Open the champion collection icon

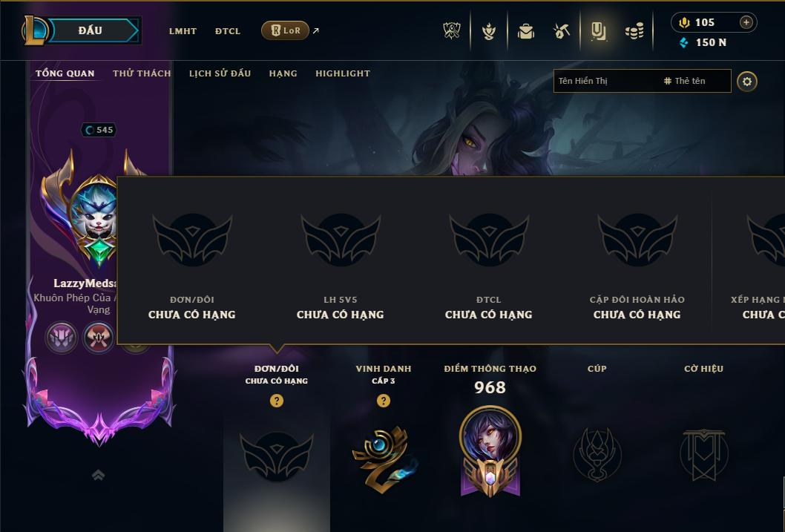[x=489, y=31]
